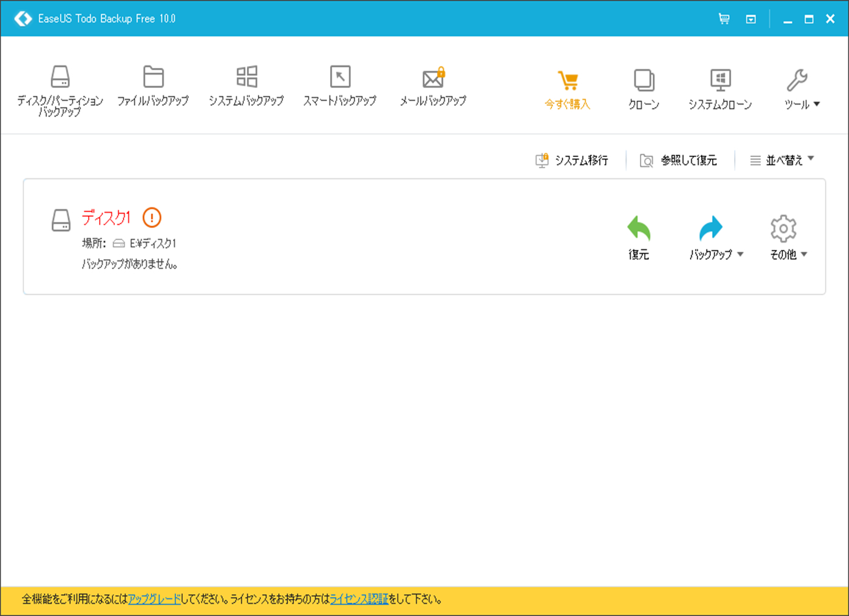Open 参照して復元
849x616 pixels.
pyautogui.click(x=678, y=160)
